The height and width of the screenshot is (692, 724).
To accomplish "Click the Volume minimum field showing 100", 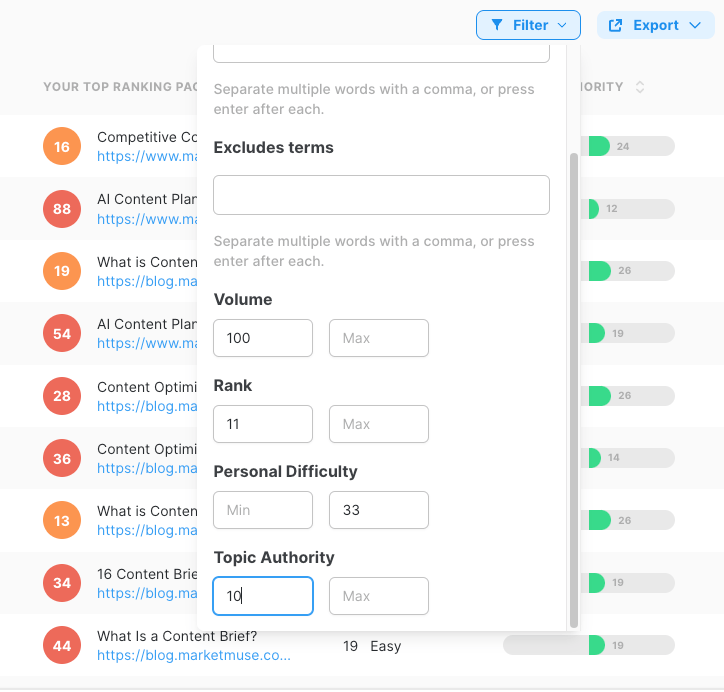I will [x=263, y=338].
